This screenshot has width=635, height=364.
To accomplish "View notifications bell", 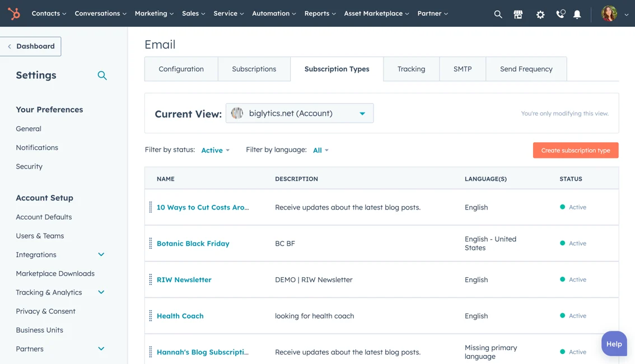I will click(x=577, y=15).
